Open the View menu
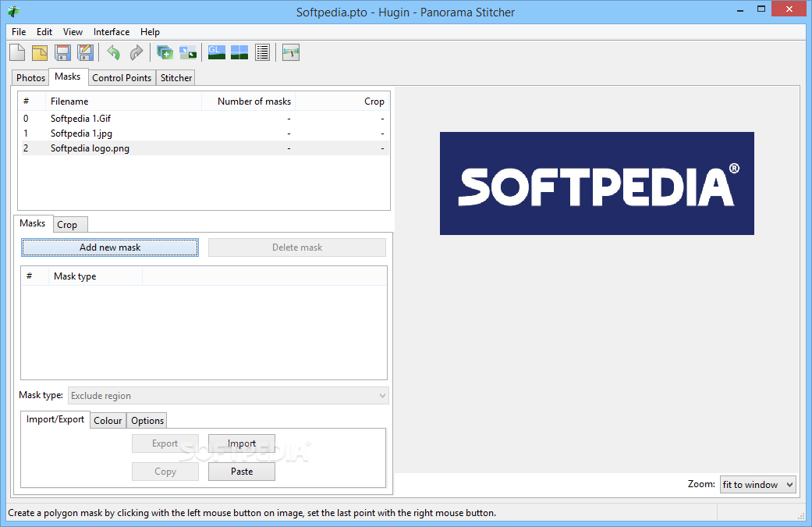This screenshot has height=527, width=812. click(x=73, y=31)
